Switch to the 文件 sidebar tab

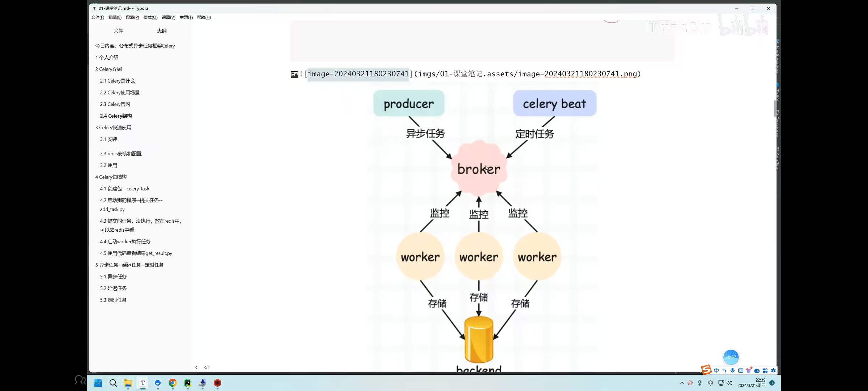click(118, 31)
